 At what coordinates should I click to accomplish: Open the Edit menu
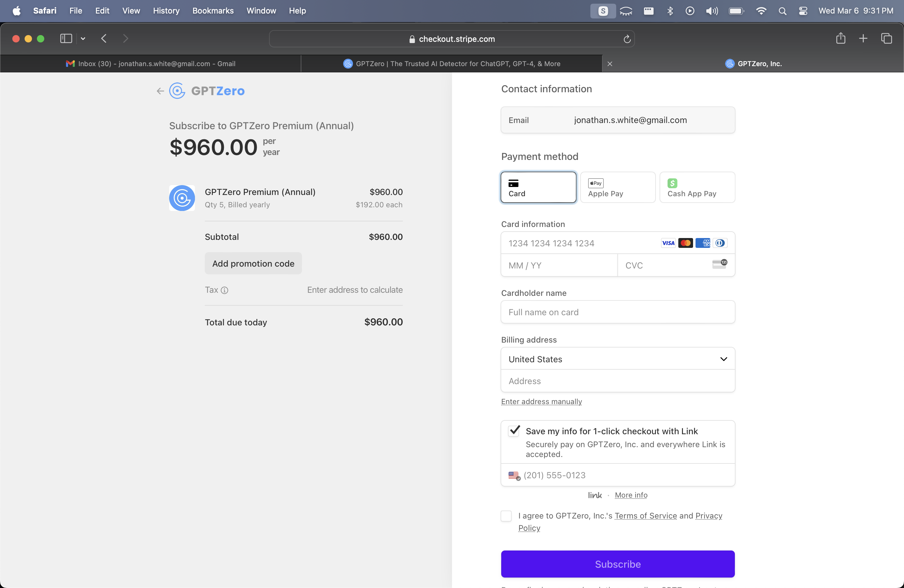tap(102, 11)
